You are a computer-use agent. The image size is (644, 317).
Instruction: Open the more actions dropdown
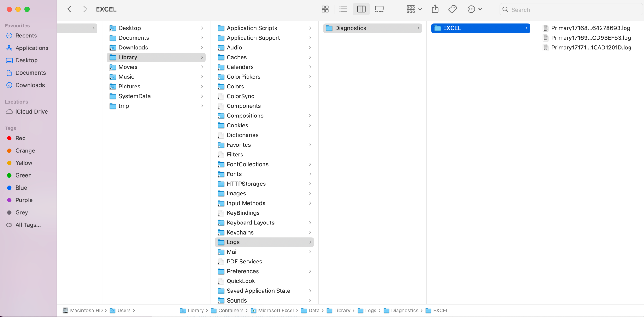[474, 9]
